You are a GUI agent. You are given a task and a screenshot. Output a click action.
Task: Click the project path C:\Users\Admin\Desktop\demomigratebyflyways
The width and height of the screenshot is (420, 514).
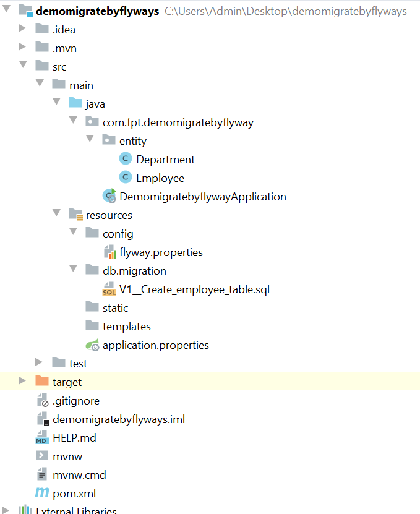click(286, 11)
